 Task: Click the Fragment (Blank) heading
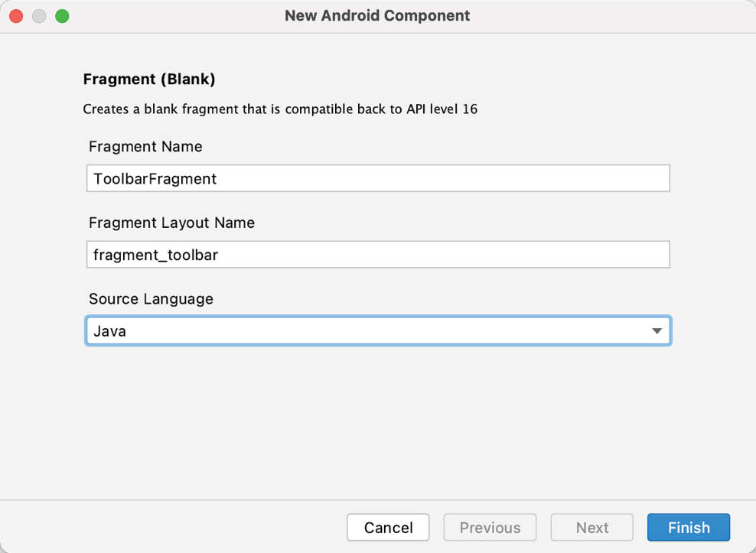click(149, 79)
